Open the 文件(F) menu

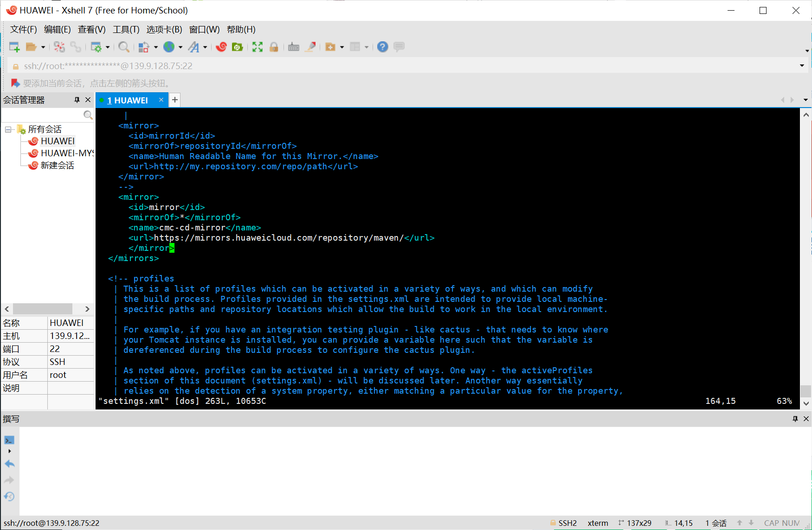(x=23, y=30)
